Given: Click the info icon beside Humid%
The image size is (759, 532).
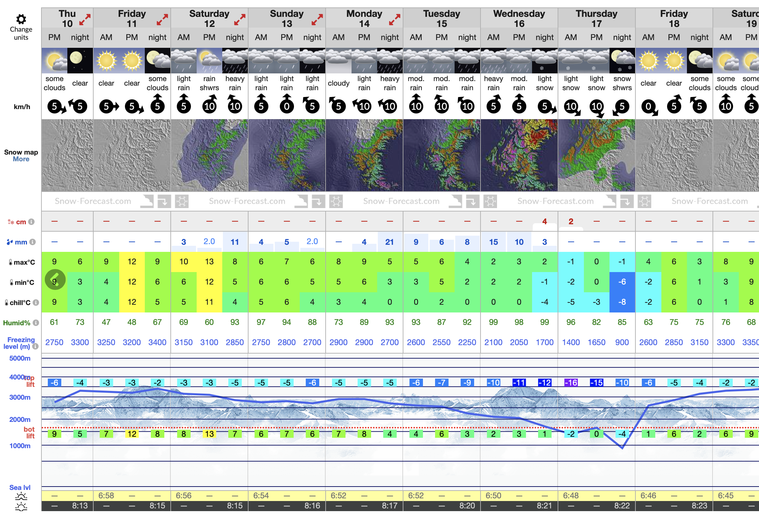Looking at the screenshot, I should [x=36, y=323].
